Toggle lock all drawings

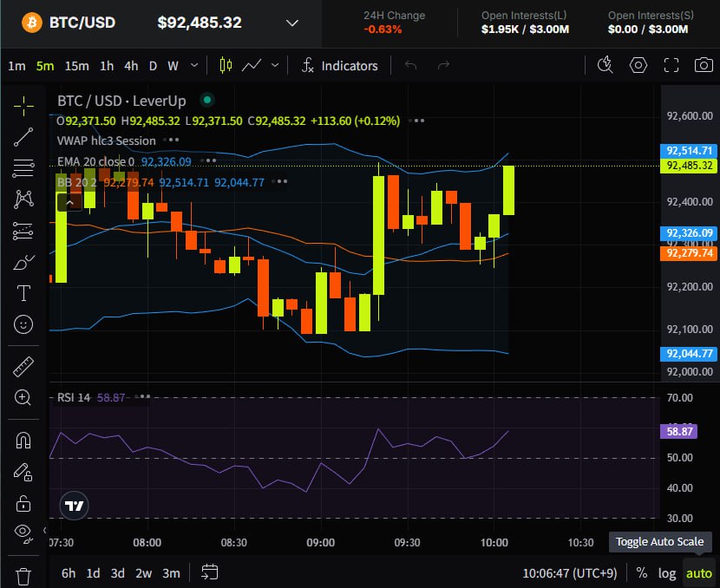coord(23,503)
